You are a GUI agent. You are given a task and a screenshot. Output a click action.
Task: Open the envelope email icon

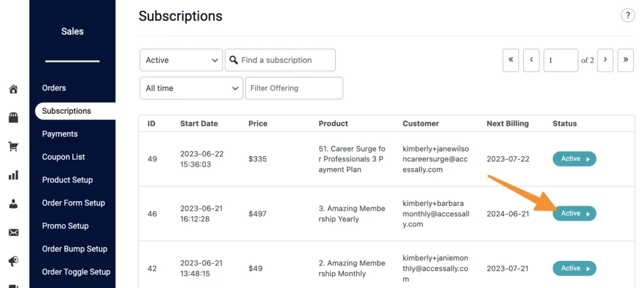(x=13, y=233)
